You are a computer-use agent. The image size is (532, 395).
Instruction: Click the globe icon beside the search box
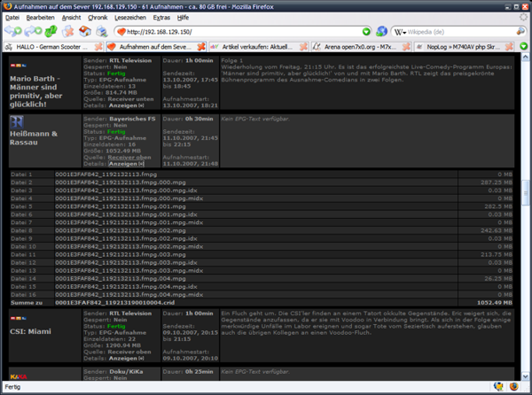coord(381,32)
